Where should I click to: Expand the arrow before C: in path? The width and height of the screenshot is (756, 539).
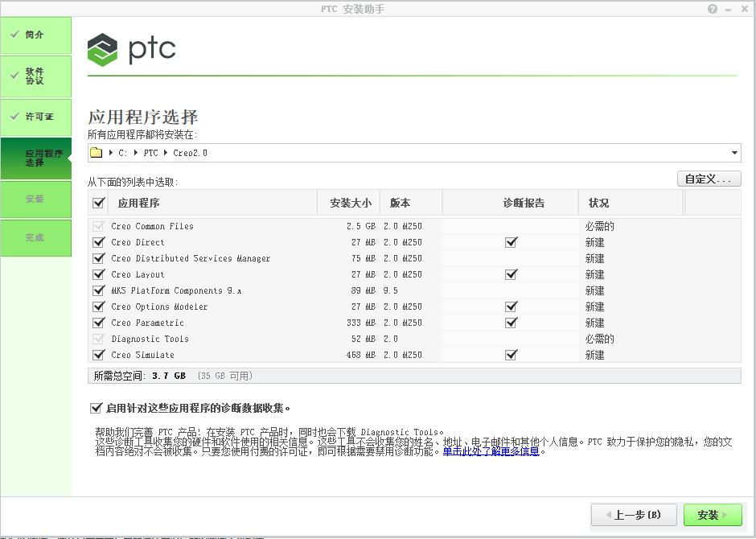(x=112, y=153)
